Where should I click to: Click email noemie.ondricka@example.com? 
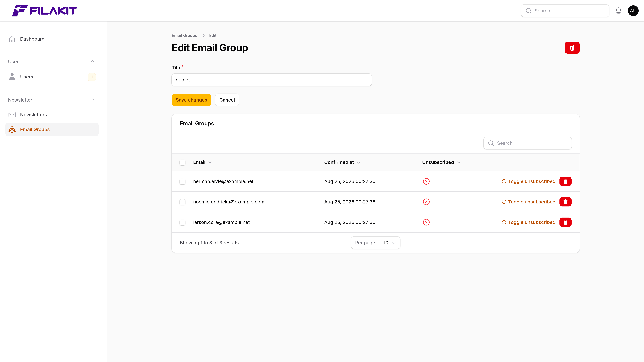click(229, 202)
